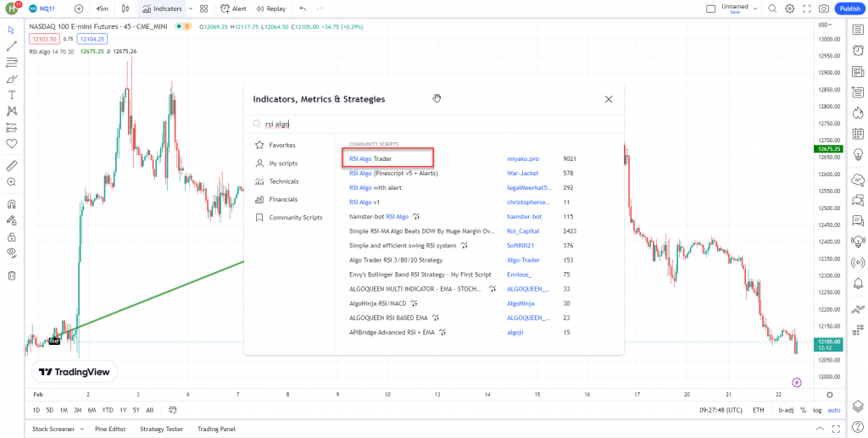Add symbol with plus button
The width and height of the screenshot is (868, 438).
pyautogui.click(x=79, y=8)
